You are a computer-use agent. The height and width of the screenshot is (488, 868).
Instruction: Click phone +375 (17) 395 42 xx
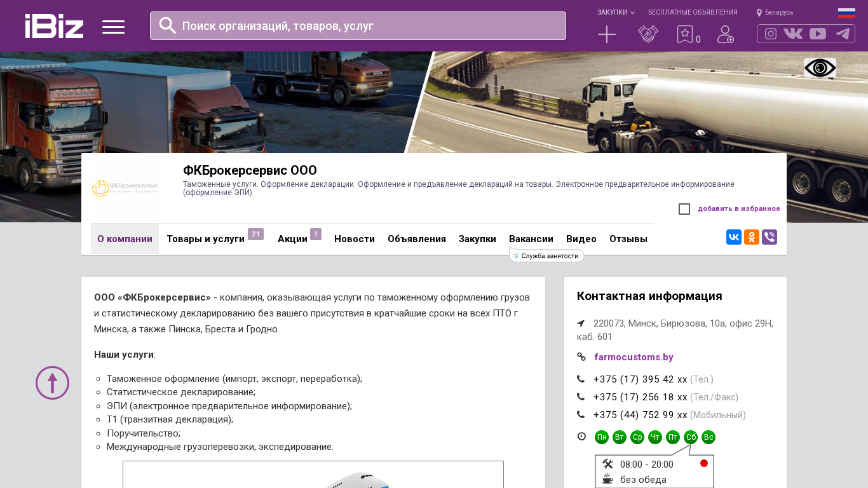(x=641, y=379)
